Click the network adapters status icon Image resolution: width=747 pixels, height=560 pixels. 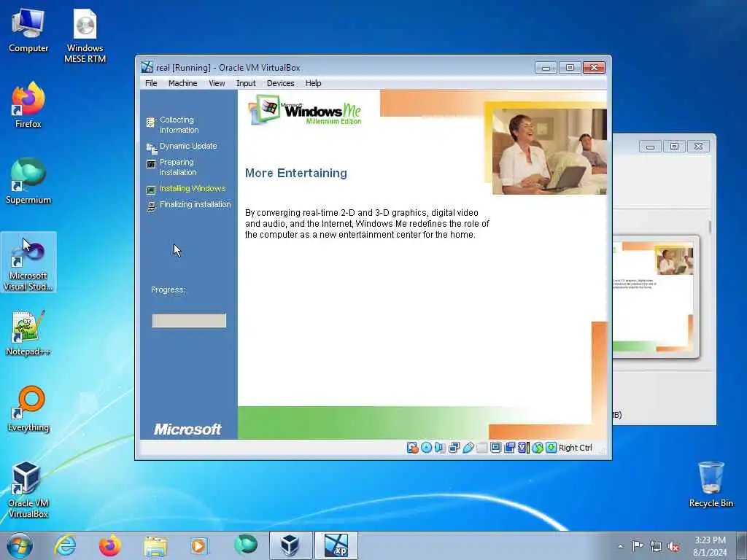454,448
